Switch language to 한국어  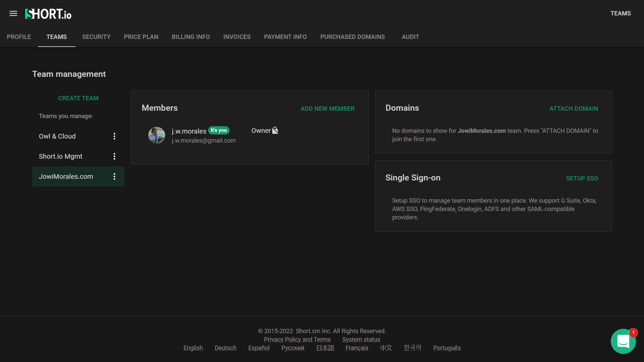tap(412, 348)
